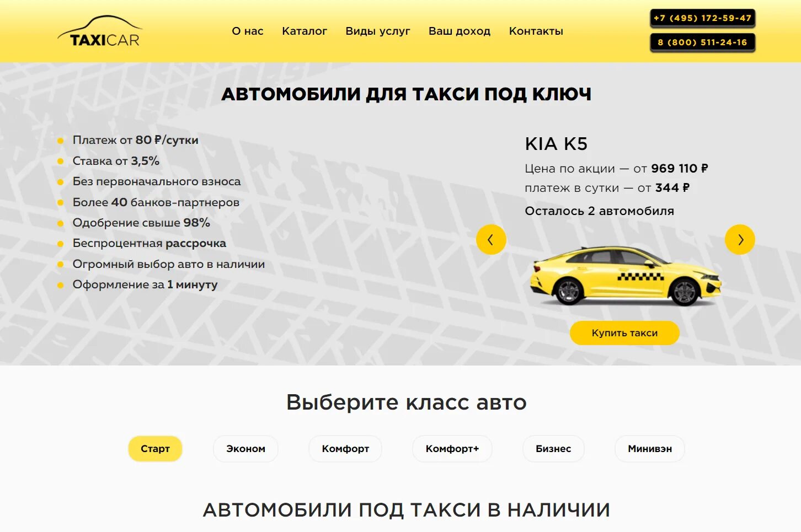Navigate to Контакты
Screen dimensions: 801x532
coord(536,31)
